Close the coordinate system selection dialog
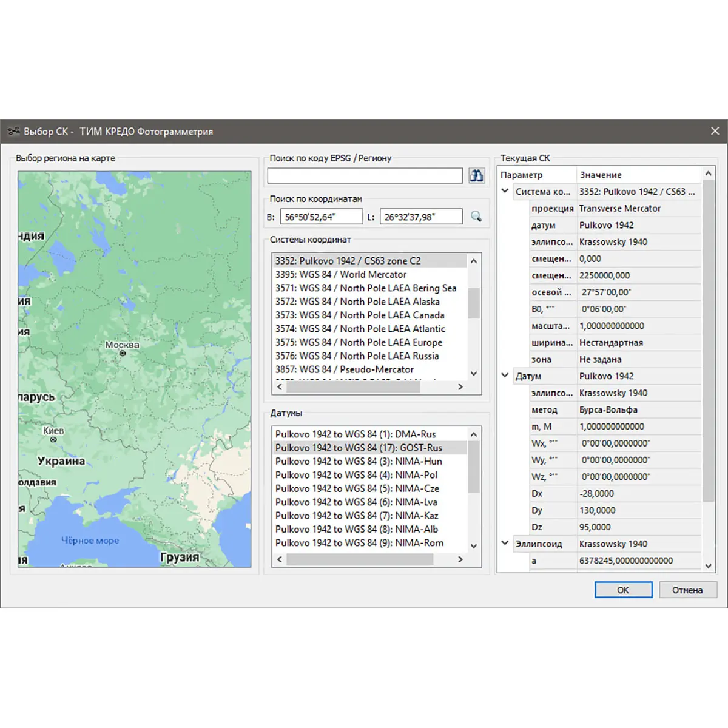The width and height of the screenshot is (728, 728). (x=715, y=131)
